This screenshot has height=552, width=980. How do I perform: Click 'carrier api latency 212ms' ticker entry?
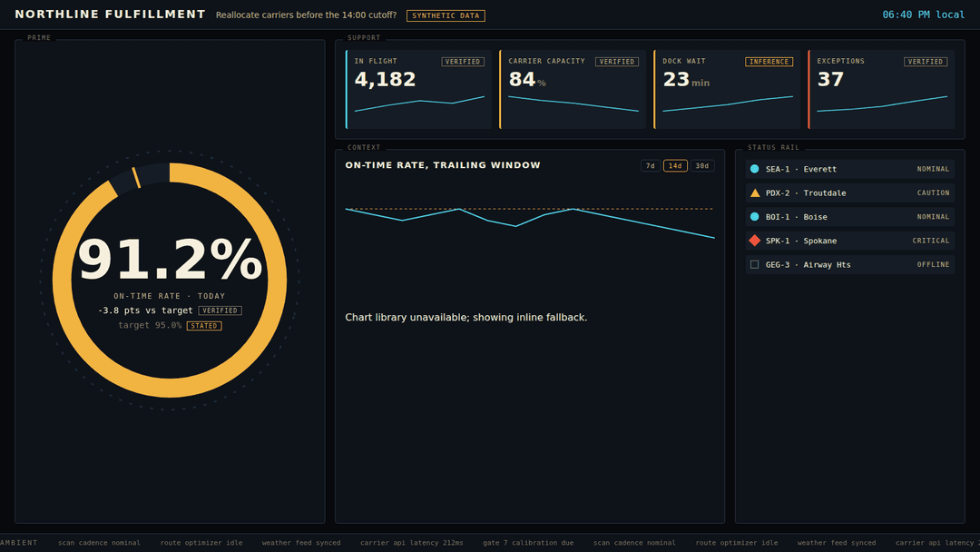click(411, 543)
